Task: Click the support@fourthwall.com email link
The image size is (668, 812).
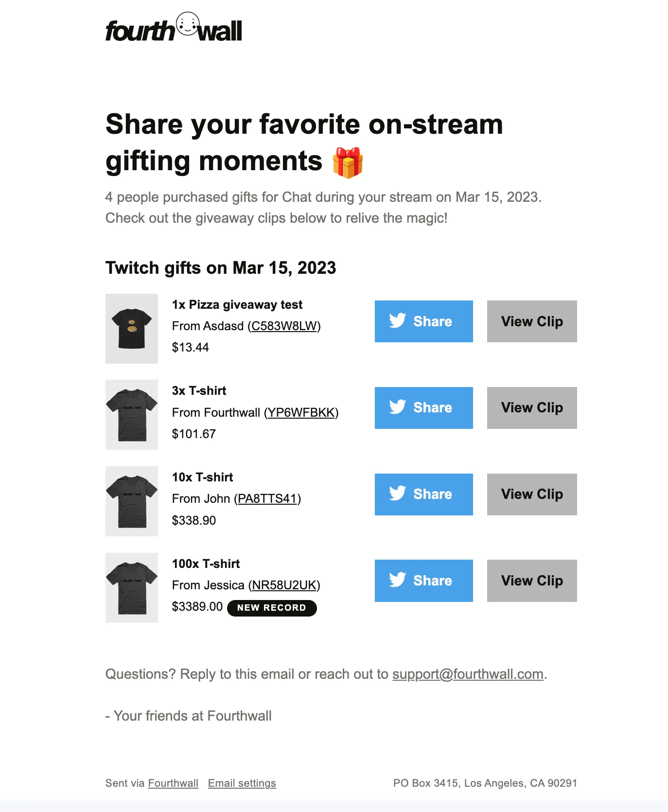Action: tap(468, 674)
